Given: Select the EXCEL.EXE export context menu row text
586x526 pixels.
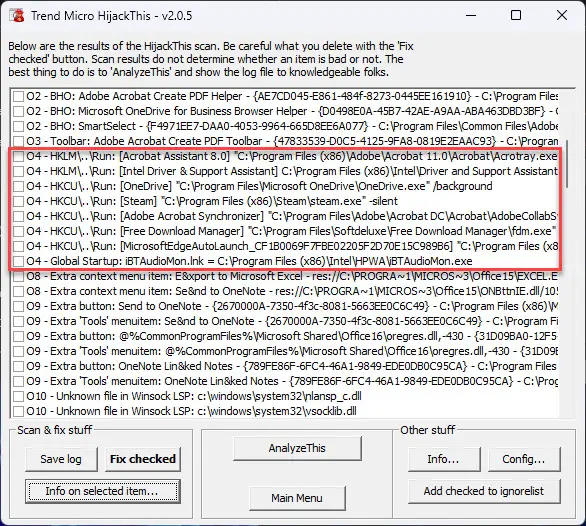Looking at the screenshot, I should click(x=292, y=276).
